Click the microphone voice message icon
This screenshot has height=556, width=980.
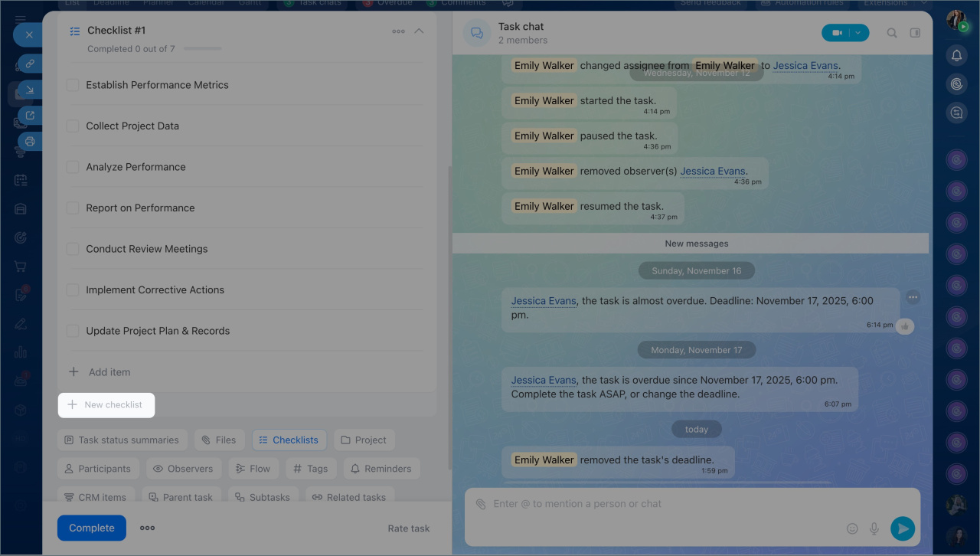click(874, 528)
